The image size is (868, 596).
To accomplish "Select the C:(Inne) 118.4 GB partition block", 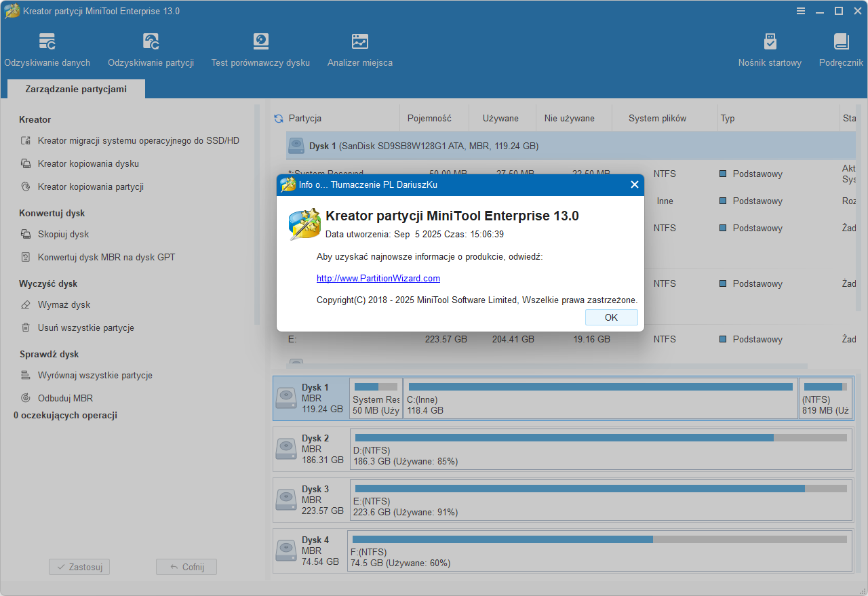I will pos(601,398).
